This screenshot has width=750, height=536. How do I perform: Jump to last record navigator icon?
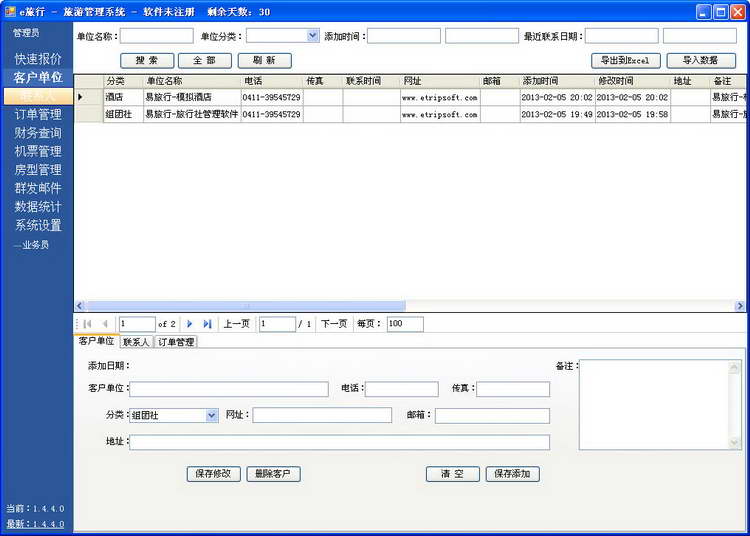pyautogui.click(x=207, y=324)
